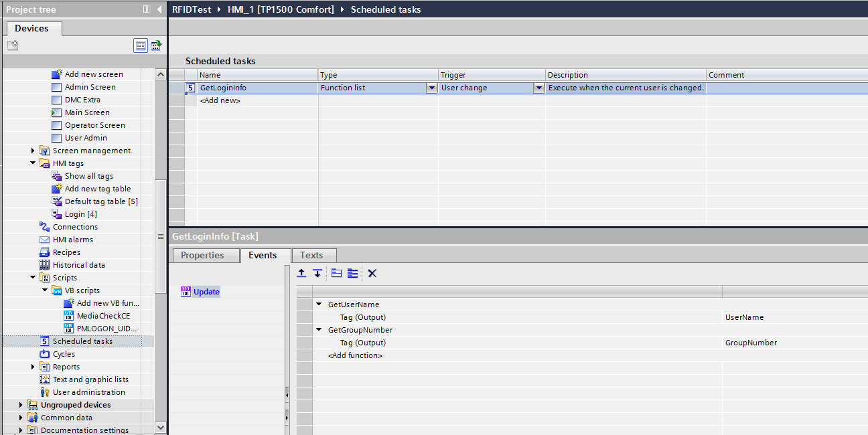Click the Add new screen icon
This screenshot has height=435, width=868.
[57, 74]
